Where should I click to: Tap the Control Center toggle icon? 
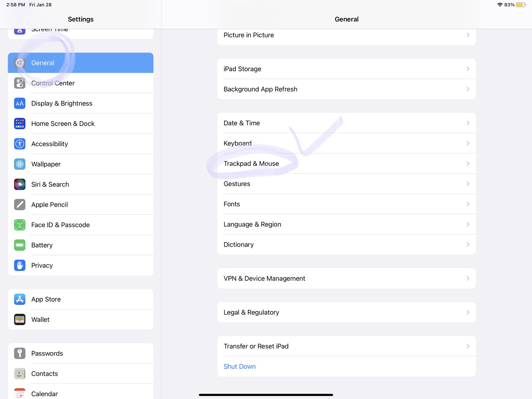[x=20, y=83]
